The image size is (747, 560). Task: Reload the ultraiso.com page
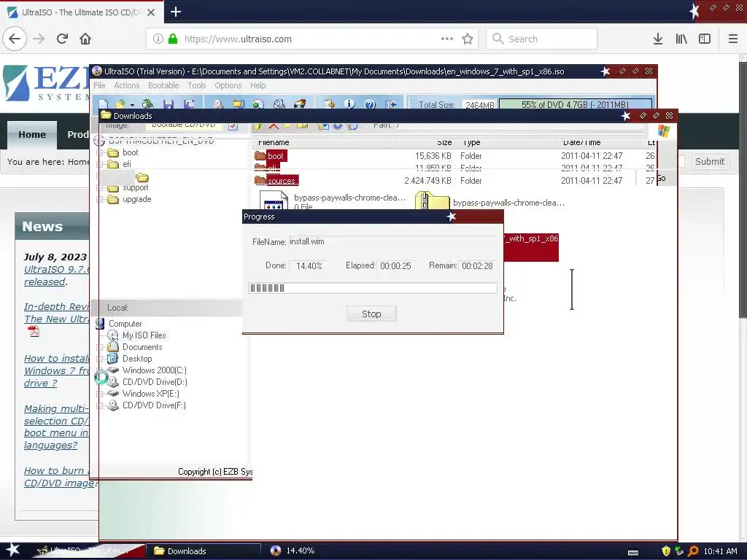62,39
